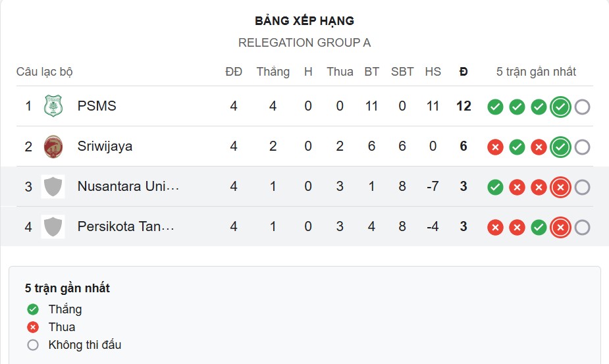
Task: Click PSMS's empty not-played circle
Action: click(582, 107)
